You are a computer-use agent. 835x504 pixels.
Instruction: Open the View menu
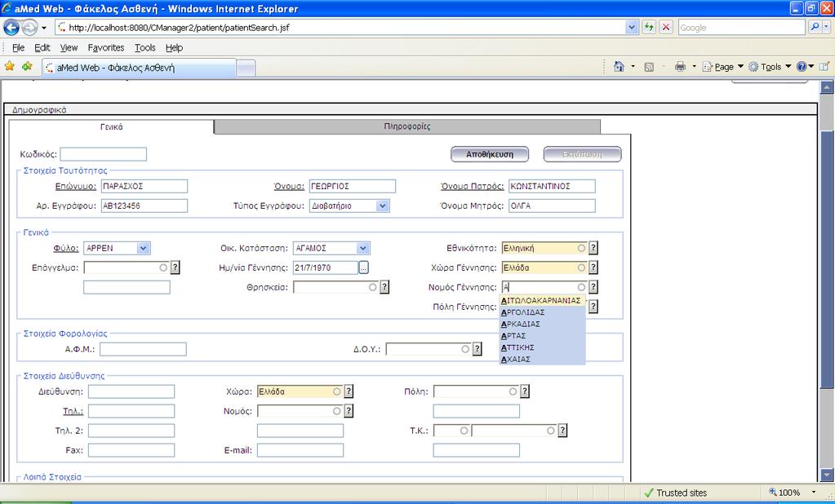(69, 47)
